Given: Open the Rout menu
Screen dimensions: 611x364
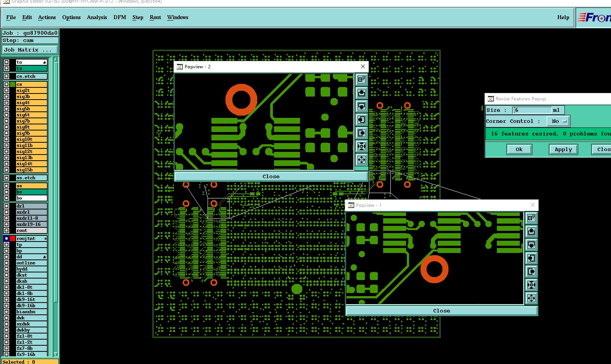Looking at the screenshot, I should point(155,18).
